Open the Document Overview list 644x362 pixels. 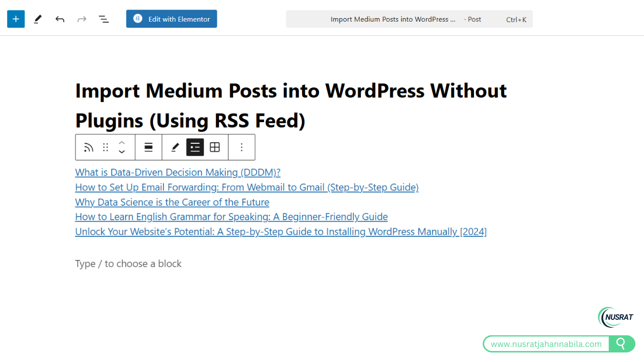point(104,19)
